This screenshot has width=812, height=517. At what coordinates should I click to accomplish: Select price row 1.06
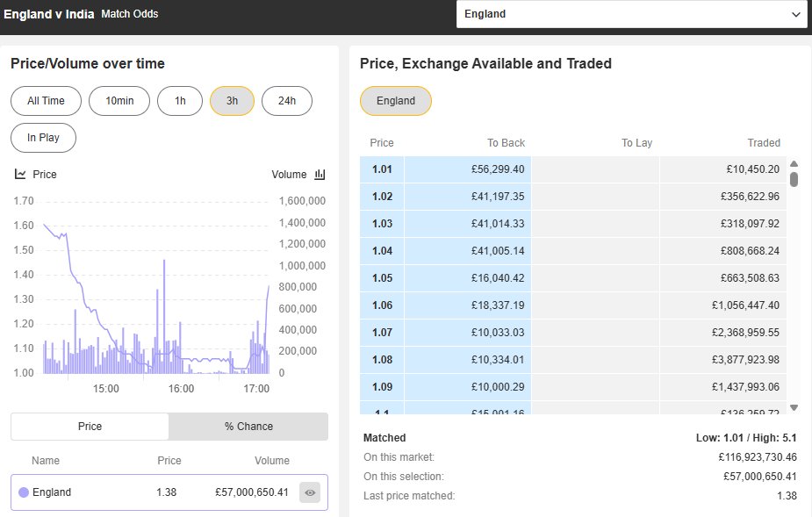tap(573, 305)
